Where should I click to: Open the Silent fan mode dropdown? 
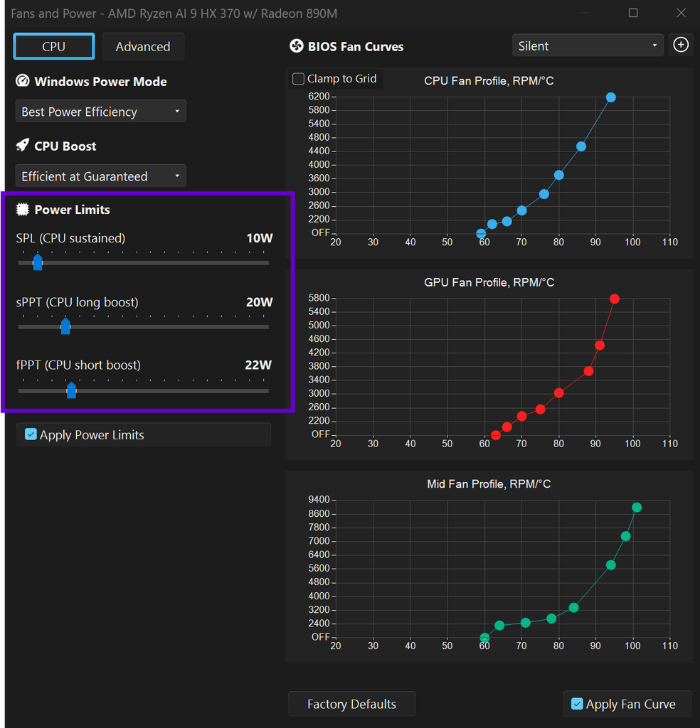(588, 45)
